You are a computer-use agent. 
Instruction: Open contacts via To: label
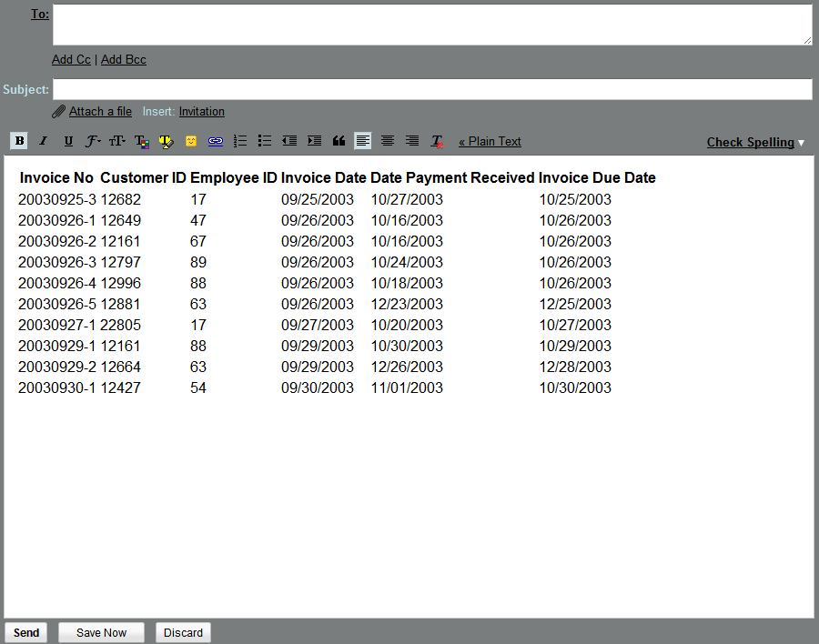click(40, 15)
